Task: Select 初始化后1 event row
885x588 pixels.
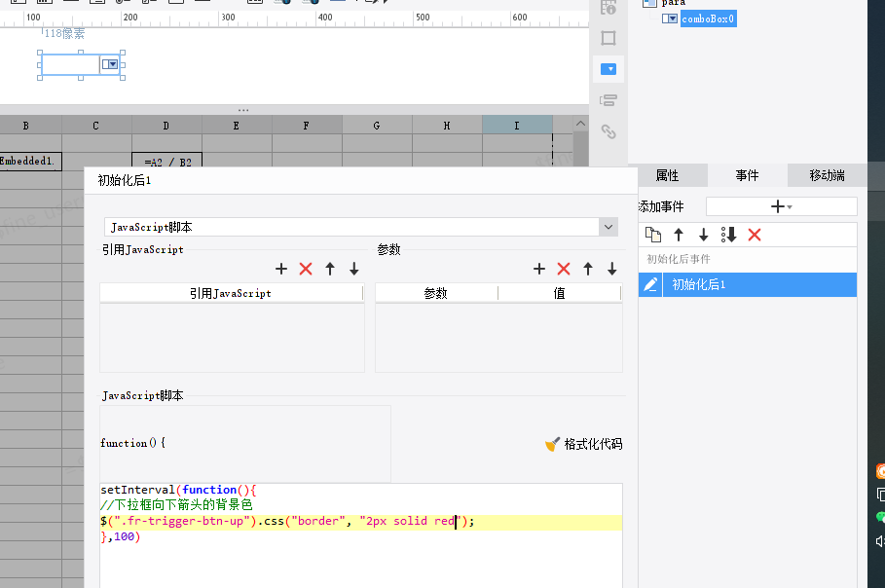Action: tap(748, 284)
